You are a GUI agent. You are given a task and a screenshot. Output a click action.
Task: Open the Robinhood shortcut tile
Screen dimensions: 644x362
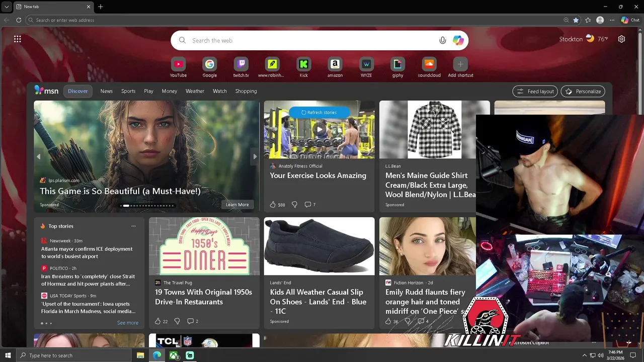[x=272, y=64]
